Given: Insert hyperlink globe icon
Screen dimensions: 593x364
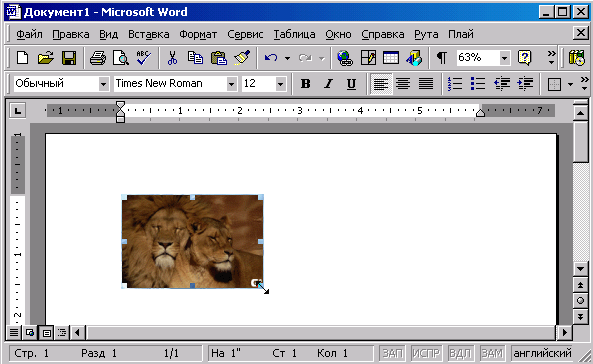Looking at the screenshot, I should [345, 58].
